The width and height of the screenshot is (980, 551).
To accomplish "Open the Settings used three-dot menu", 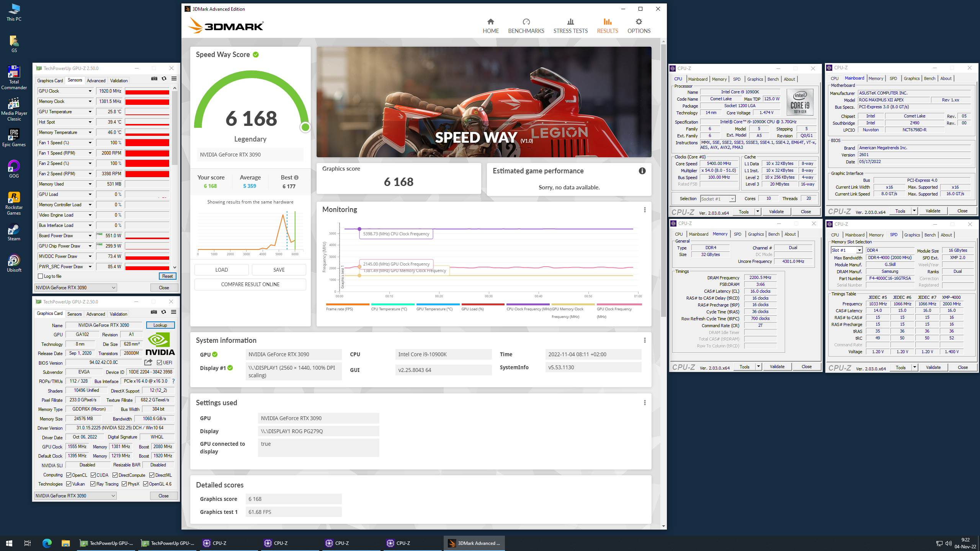I will 645,403.
